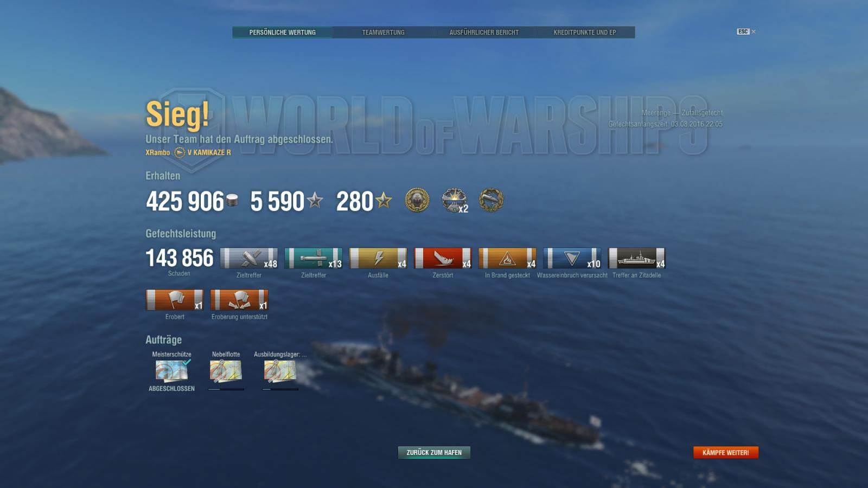This screenshot has height=488, width=868.
Task: Select the Treffer an Zitadelle ribbon
Action: [637, 258]
